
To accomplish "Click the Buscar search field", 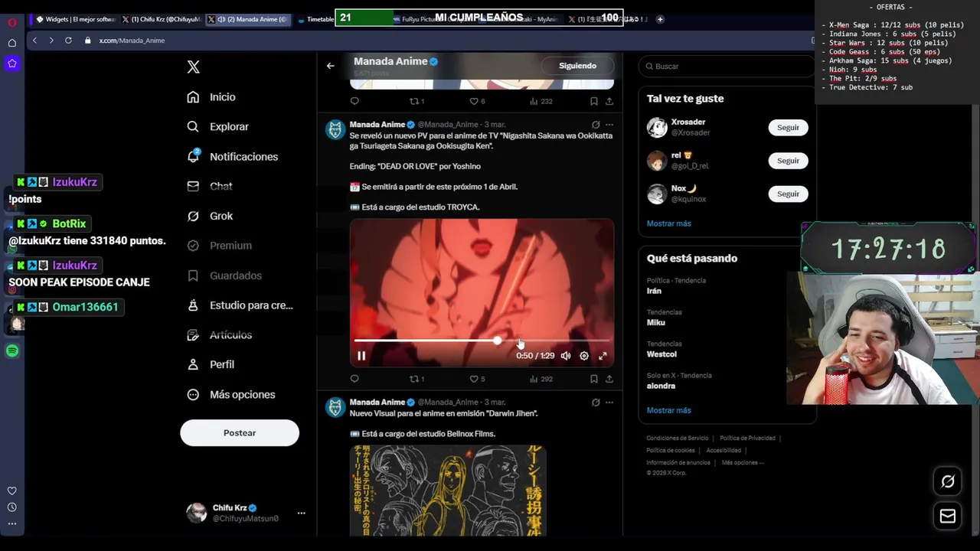I will [726, 67].
